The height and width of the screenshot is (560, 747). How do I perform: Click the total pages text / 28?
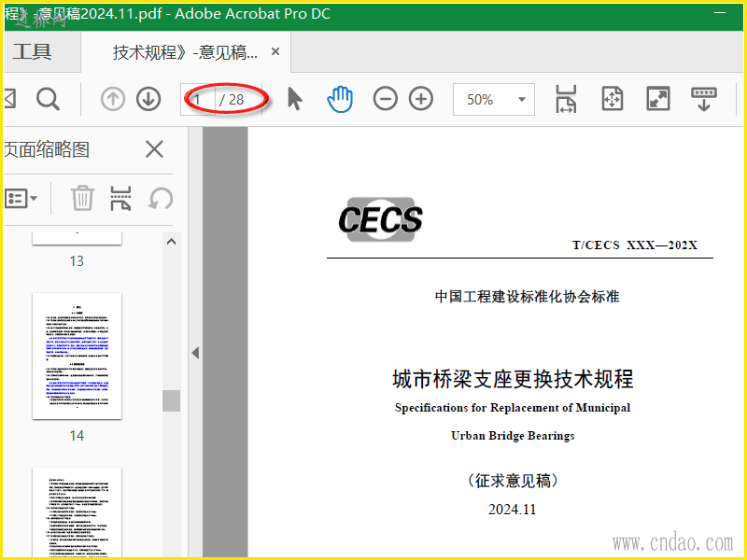tap(232, 100)
